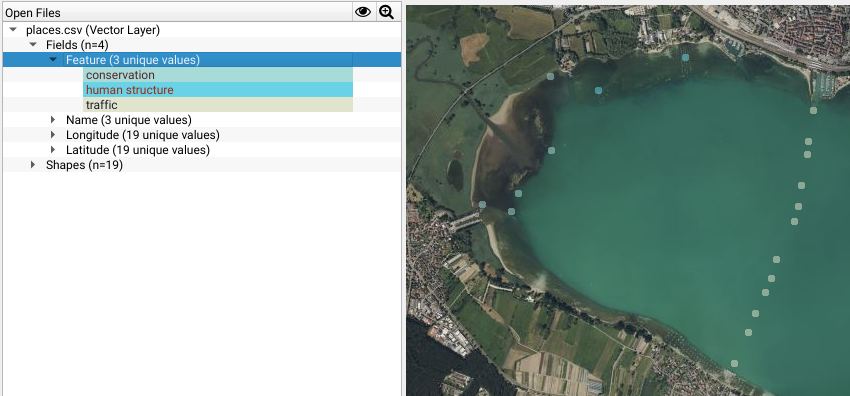
Task: Select the traffic value row
Action: coord(218,105)
